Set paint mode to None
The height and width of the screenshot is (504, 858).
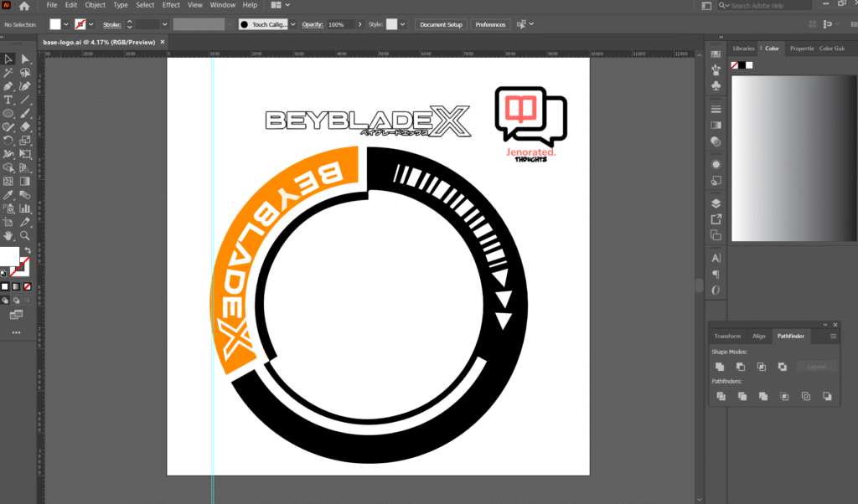coord(28,286)
